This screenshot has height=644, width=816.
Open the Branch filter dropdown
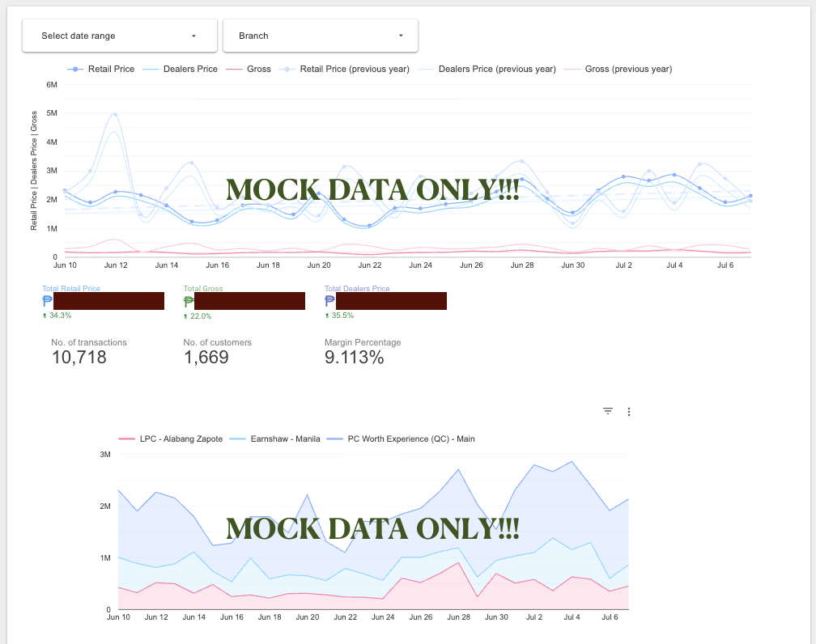[320, 36]
